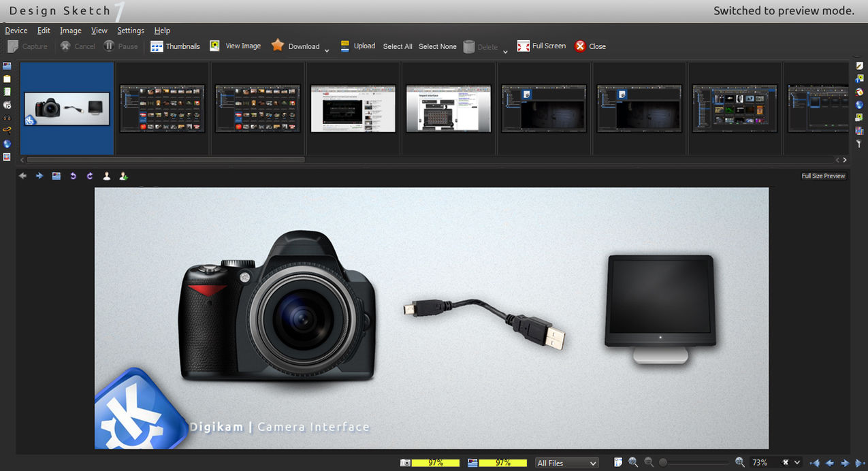
Task: Rotate the preview left with the counterclockwise arrow
Action: [73, 176]
